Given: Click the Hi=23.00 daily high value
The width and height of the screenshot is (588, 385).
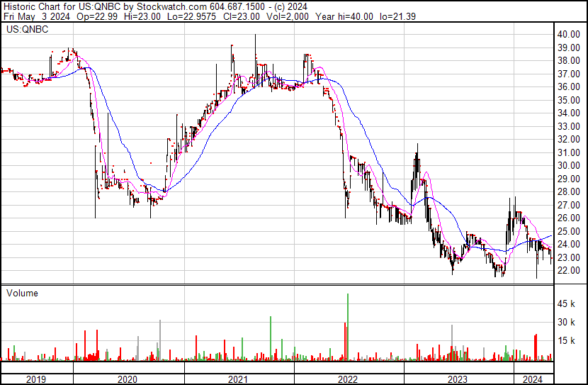Looking at the screenshot, I should pos(142,16).
